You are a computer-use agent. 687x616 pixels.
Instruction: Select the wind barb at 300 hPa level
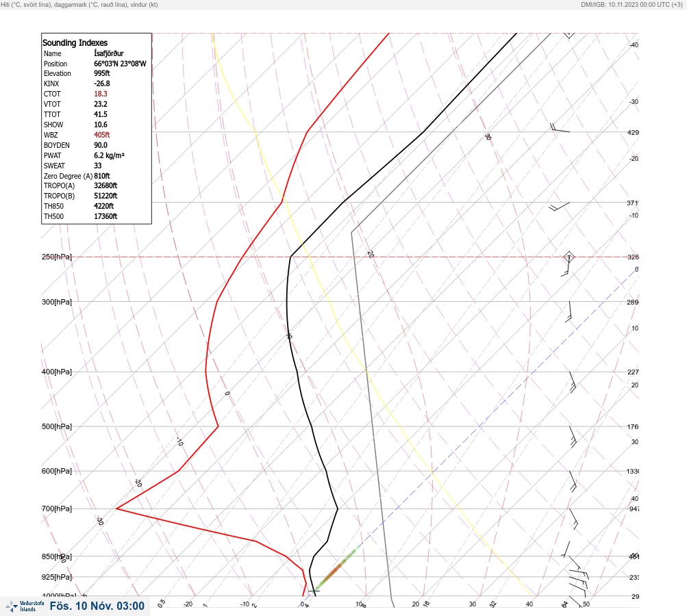click(569, 311)
